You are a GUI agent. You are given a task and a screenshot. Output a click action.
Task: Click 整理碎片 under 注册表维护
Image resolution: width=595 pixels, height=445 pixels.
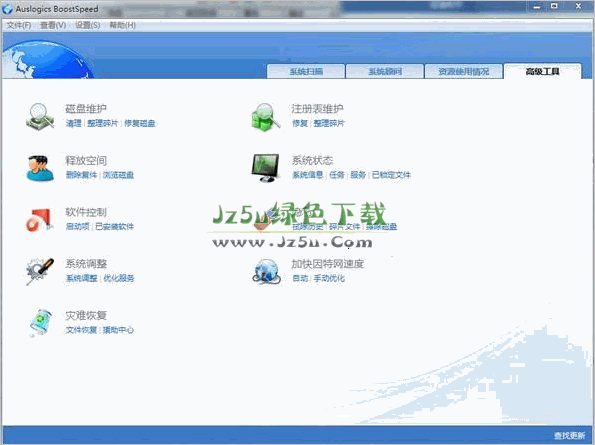tap(329, 123)
